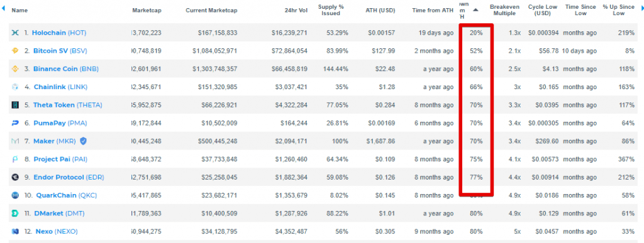Open the Nexo (NEXO) link
Image resolution: width=644 pixels, height=243 pixels.
click(57, 231)
